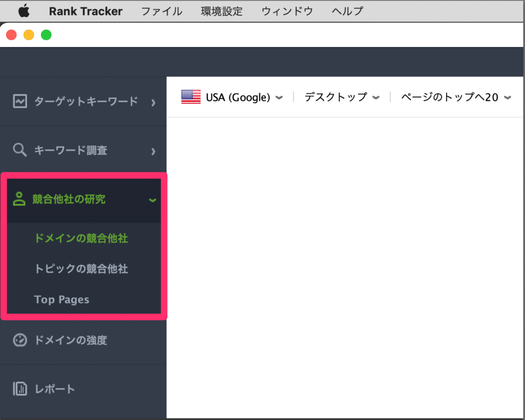
Task: Click the 競合他社の研究 person icon
Action: (19, 199)
